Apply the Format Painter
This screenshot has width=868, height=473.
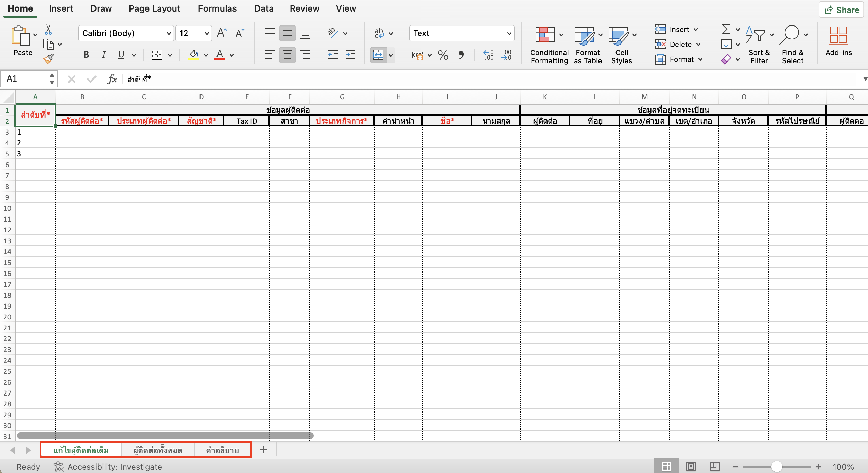point(49,58)
